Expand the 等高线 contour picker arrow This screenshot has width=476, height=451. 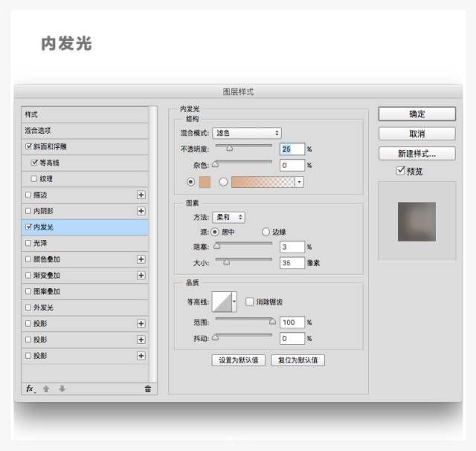[x=234, y=302]
